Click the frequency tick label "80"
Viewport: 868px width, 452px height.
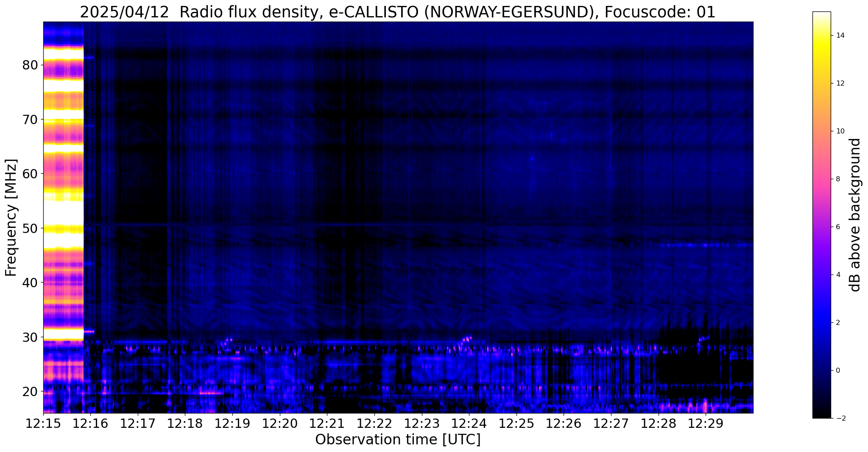30,65
